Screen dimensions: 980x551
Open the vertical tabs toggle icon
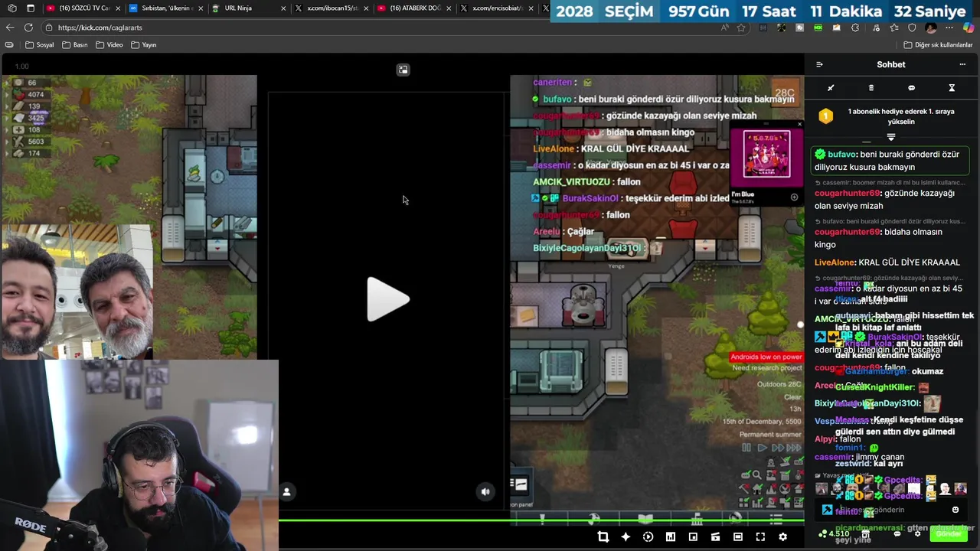pos(30,8)
